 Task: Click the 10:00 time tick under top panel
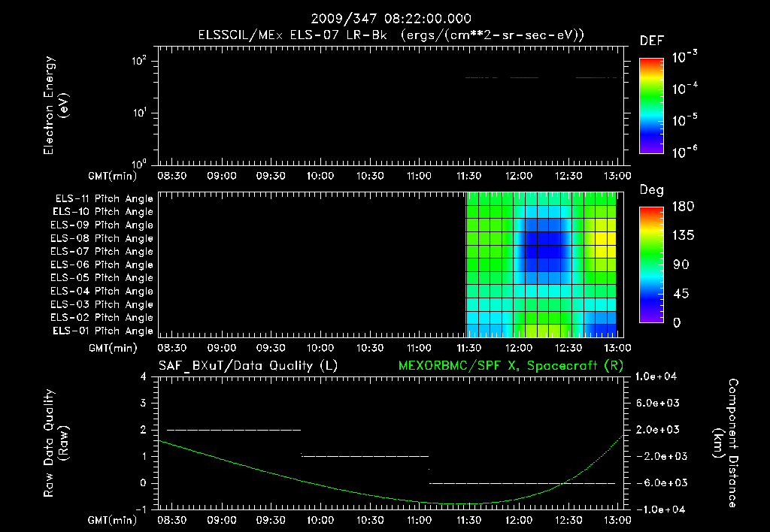click(x=320, y=176)
